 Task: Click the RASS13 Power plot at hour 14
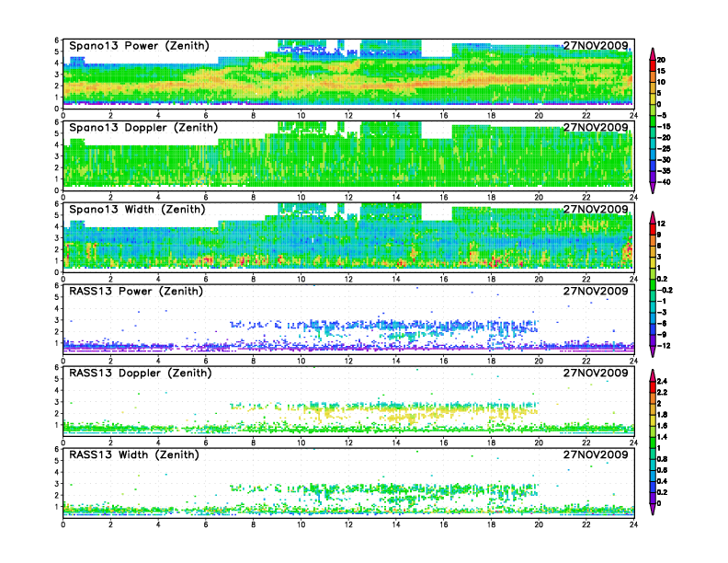coord(396,318)
